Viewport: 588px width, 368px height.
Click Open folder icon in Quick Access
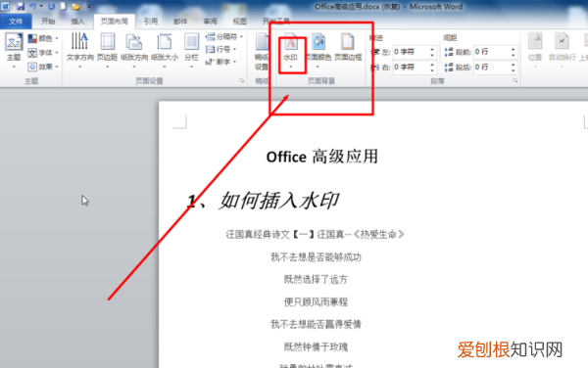(76, 7)
